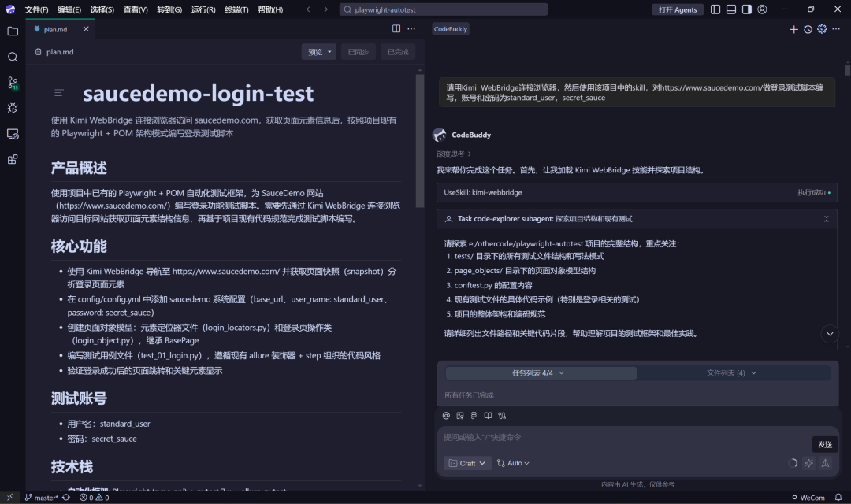
Task: Click the send arrow icon in chat
Action: point(825,463)
